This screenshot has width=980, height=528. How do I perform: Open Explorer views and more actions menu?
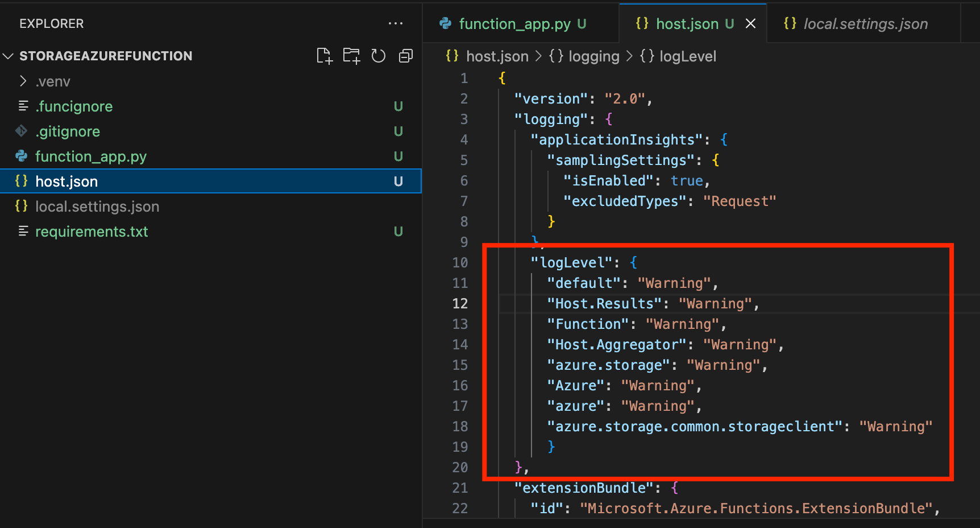pyautogui.click(x=396, y=23)
